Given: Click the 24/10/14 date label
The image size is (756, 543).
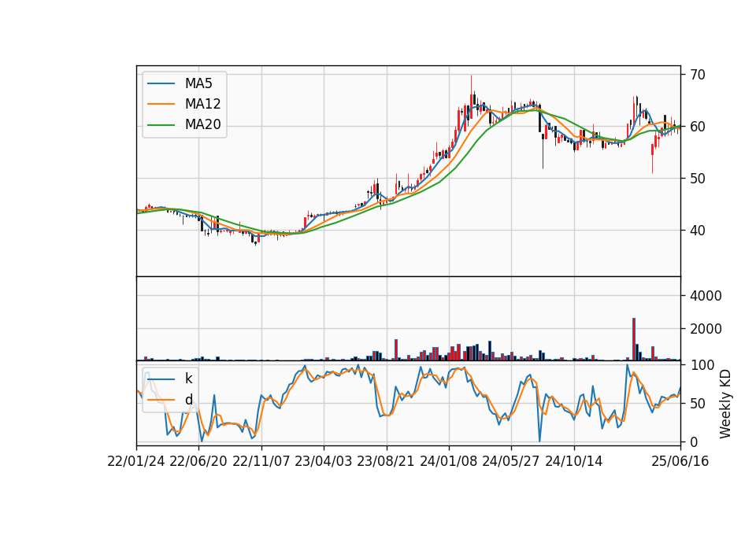Looking at the screenshot, I should (574, 461).
